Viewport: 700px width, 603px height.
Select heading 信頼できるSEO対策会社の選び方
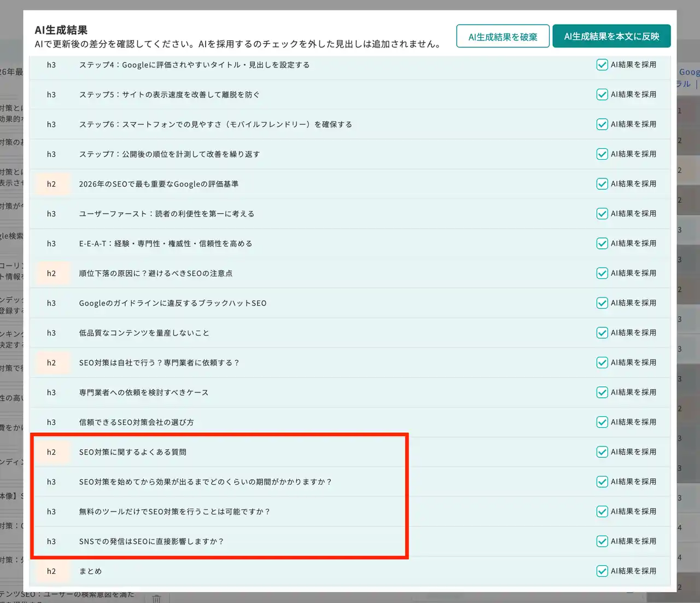pyautogui.click(x=136, y=422)
